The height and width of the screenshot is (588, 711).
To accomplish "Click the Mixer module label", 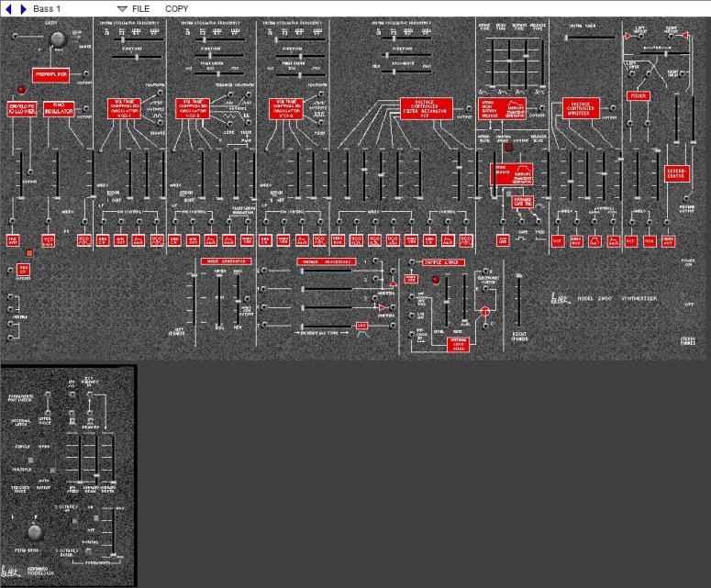I will click(x=638, y=95).
